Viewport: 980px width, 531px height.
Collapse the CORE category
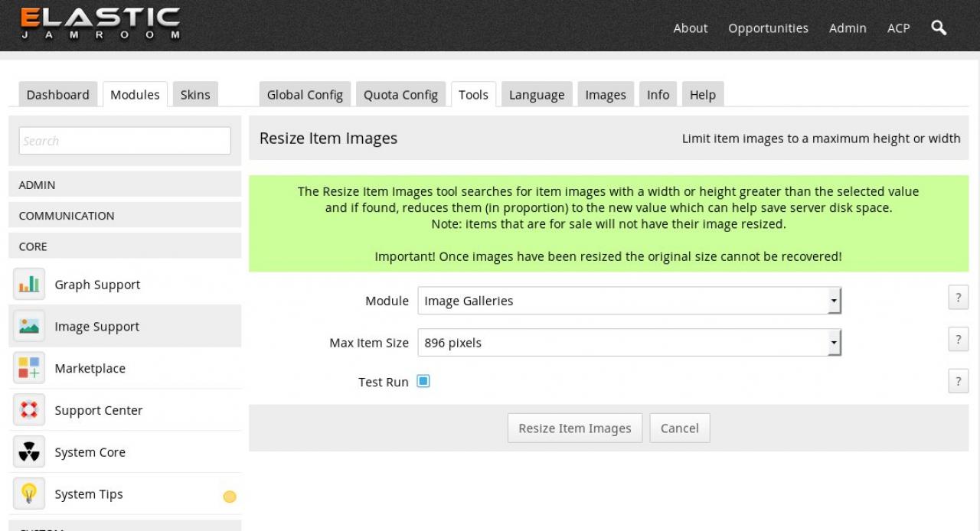[125, 246]
